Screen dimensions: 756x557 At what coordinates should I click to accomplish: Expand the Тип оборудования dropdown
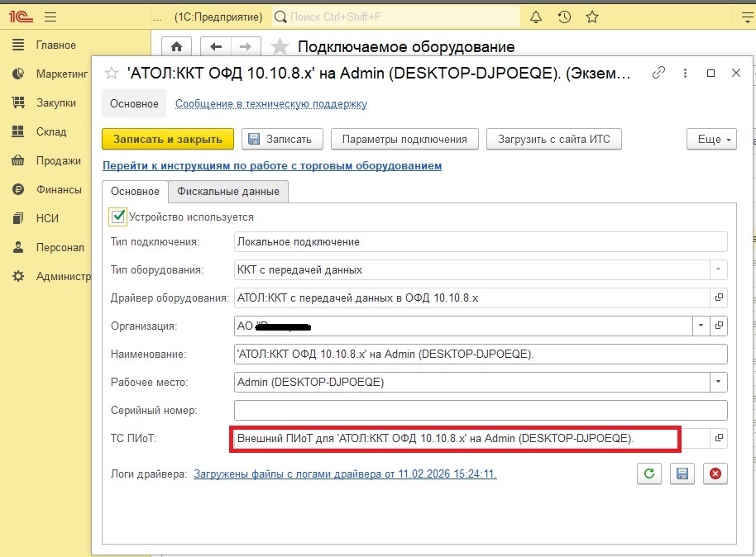coord(719,270)
